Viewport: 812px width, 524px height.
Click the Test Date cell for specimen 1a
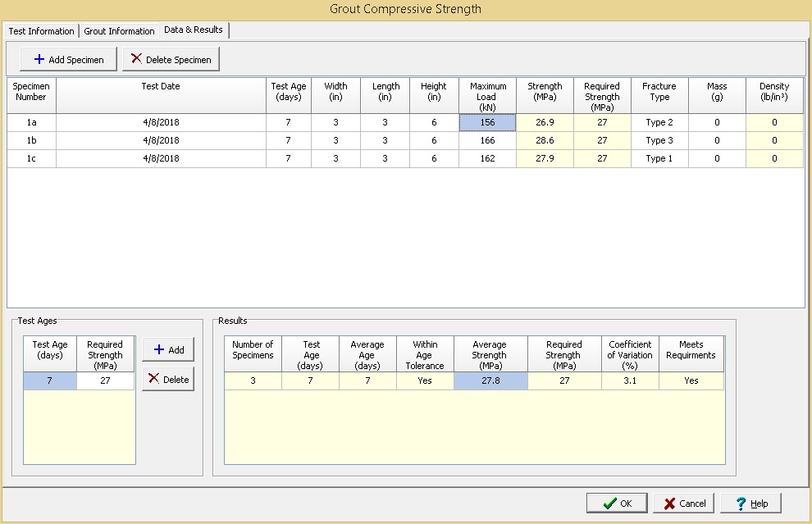tap(161, 122)
